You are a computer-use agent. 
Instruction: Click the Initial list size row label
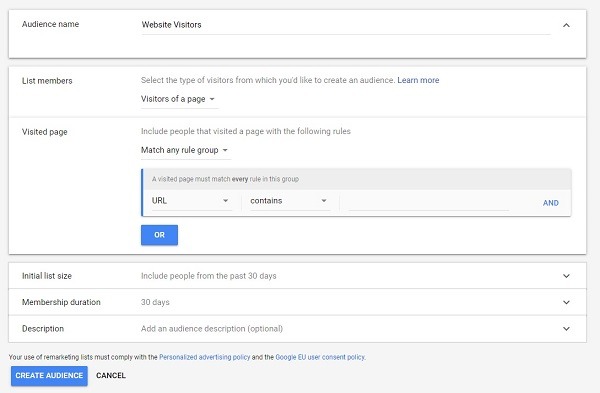(47, 276)
